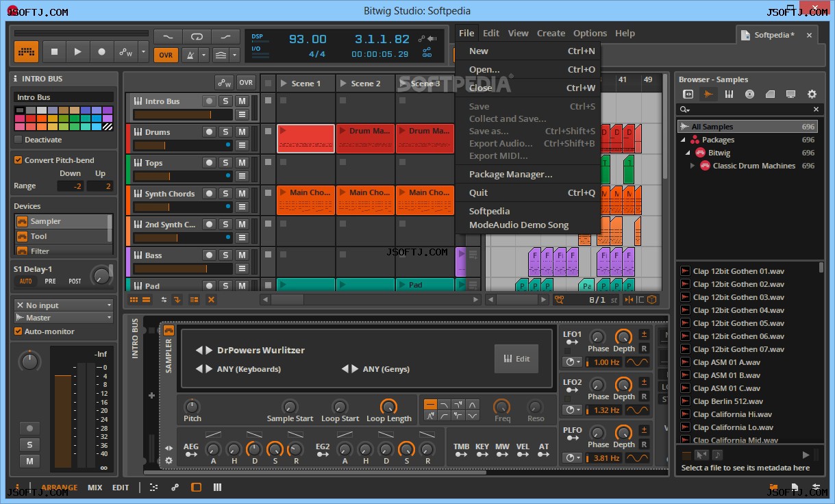Collapse the Packages tree node
The image size is (835, 504).
coord(683,140)
